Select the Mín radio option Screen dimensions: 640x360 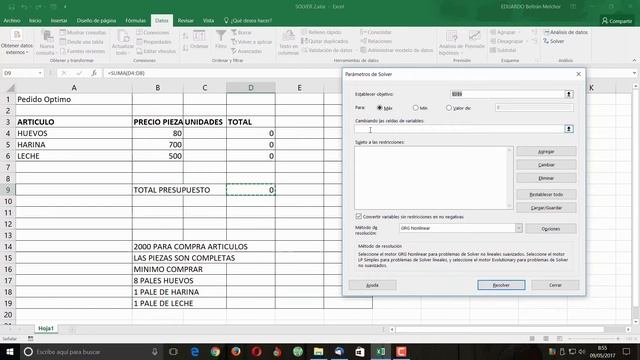416,108
